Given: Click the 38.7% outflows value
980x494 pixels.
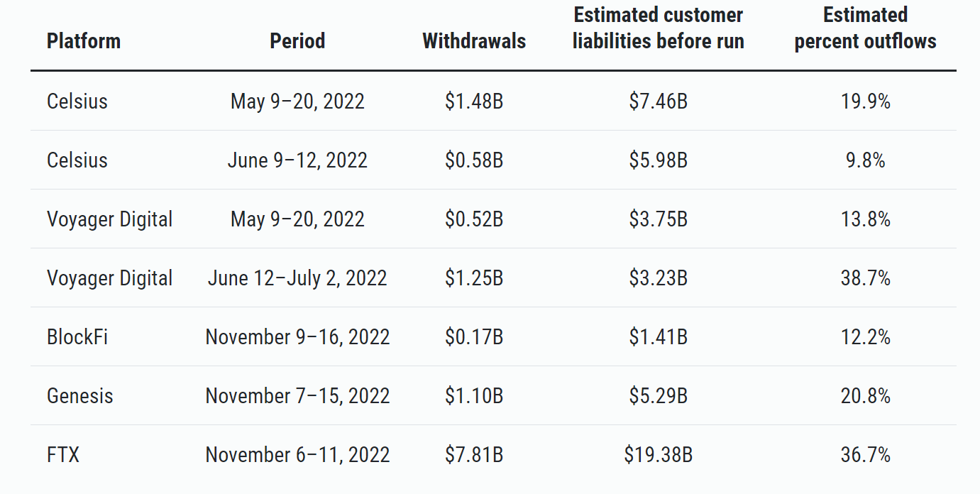Looking at the screenshot, I should [x=865, y=278].
